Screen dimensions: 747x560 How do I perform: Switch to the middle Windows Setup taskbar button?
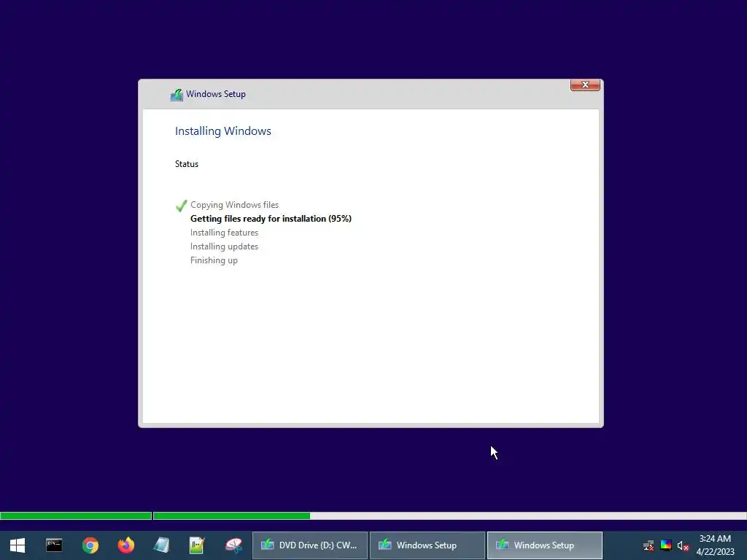427,545
